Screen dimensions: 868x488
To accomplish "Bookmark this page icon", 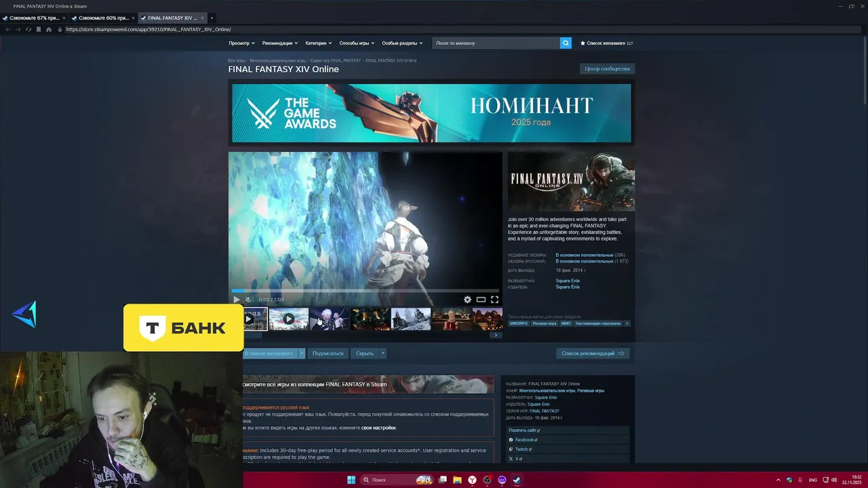I will click(x=39, y=29).
